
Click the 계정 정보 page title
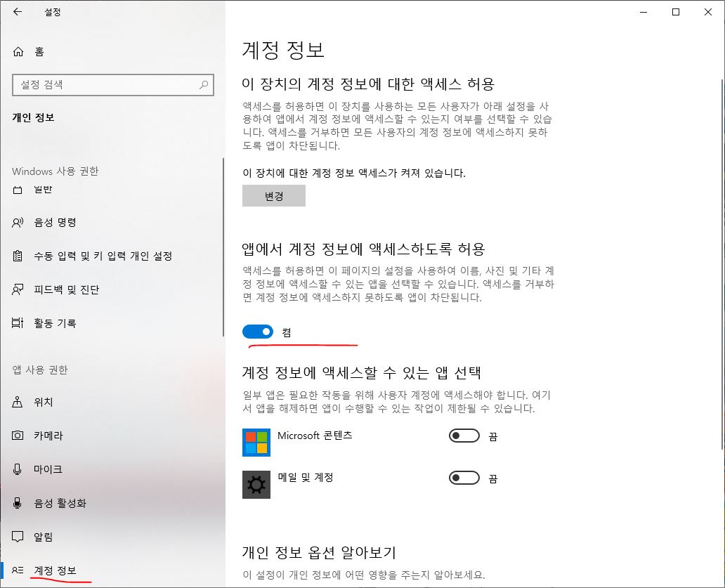pyautogui.click(x=283, y=50)
